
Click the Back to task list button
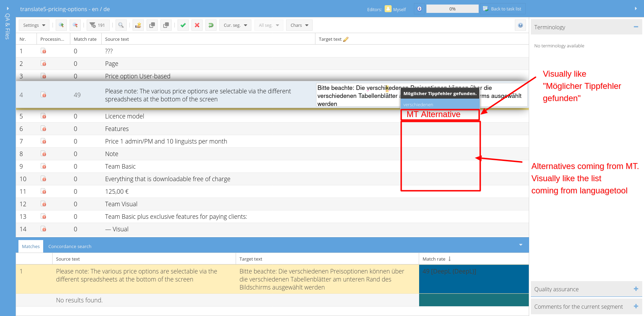(502, 9)
